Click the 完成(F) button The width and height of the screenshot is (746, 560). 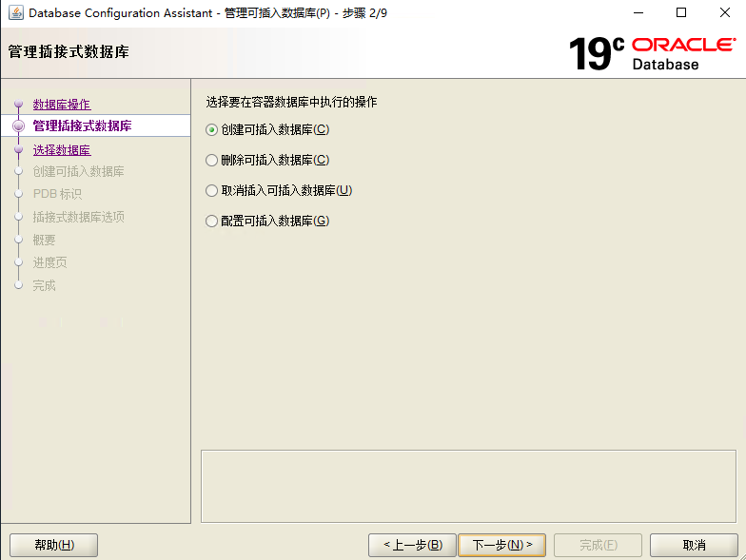598,545
